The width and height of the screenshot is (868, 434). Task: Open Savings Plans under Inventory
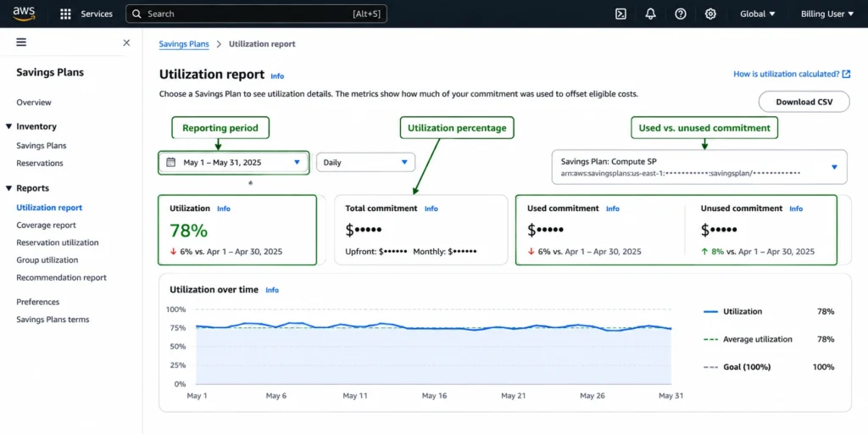coord(42,146)
